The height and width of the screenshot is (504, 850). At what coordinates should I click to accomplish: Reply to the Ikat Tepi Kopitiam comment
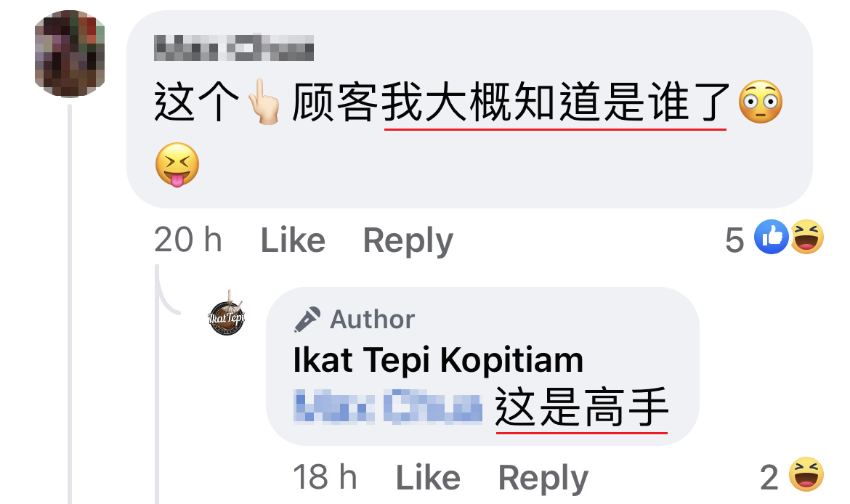[x=543, y=479]
